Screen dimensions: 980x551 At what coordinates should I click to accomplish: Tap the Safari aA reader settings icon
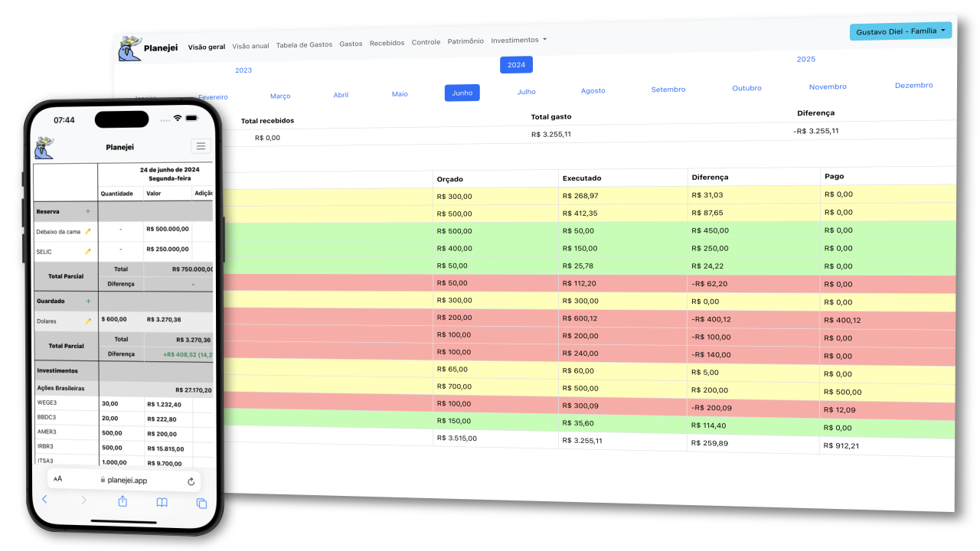(x=58, y=479)
